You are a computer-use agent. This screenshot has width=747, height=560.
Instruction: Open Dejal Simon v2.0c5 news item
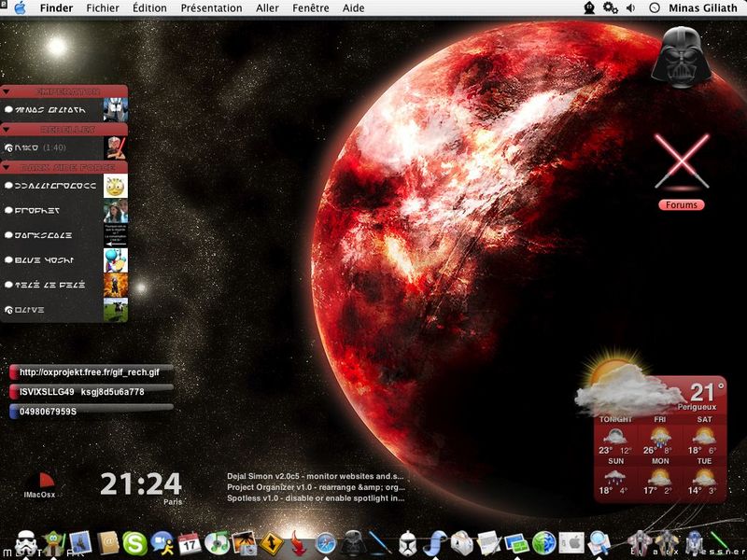point(316,476)
